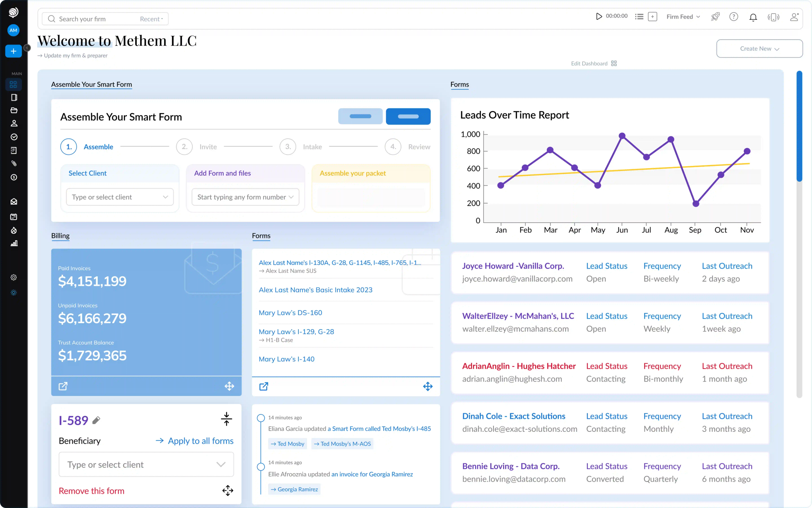
Task: Launch the rocket quick-start icon
Action: pos(715,16)
